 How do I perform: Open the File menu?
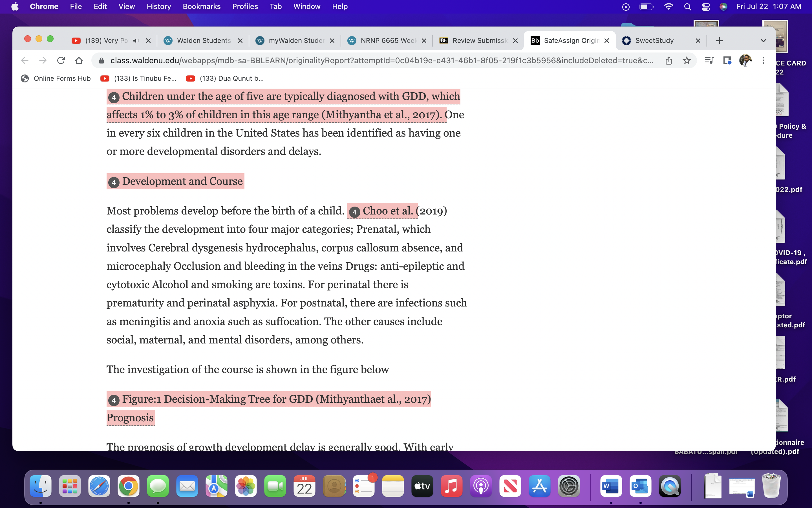tap(76, 6)
